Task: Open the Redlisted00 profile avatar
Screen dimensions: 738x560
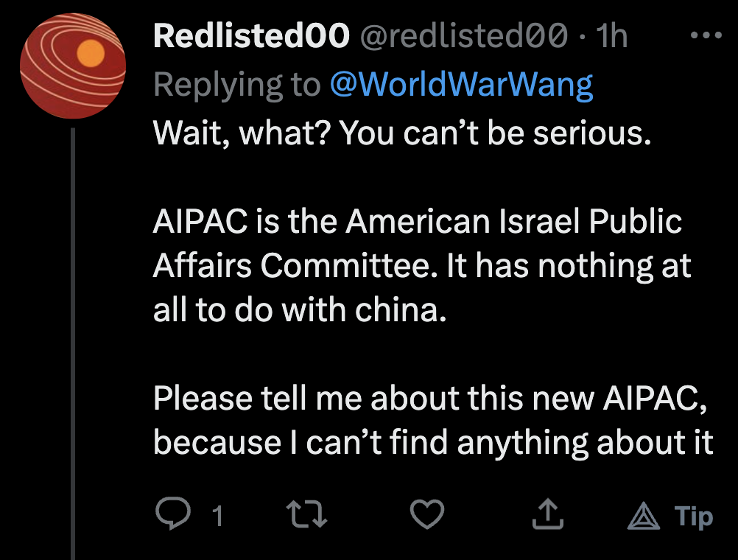Action: [73, 66]
